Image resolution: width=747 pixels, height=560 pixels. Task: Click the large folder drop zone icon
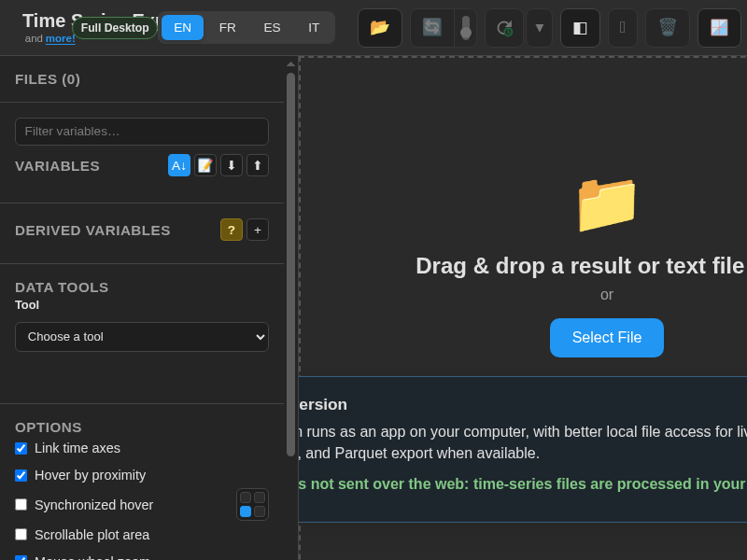(x=607, y=205)
